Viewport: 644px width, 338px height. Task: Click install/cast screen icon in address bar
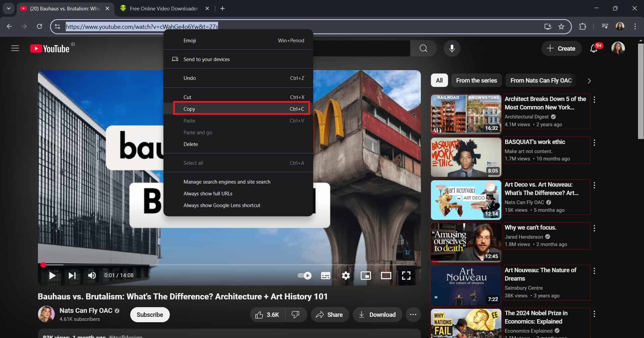(x=548, y=27)
